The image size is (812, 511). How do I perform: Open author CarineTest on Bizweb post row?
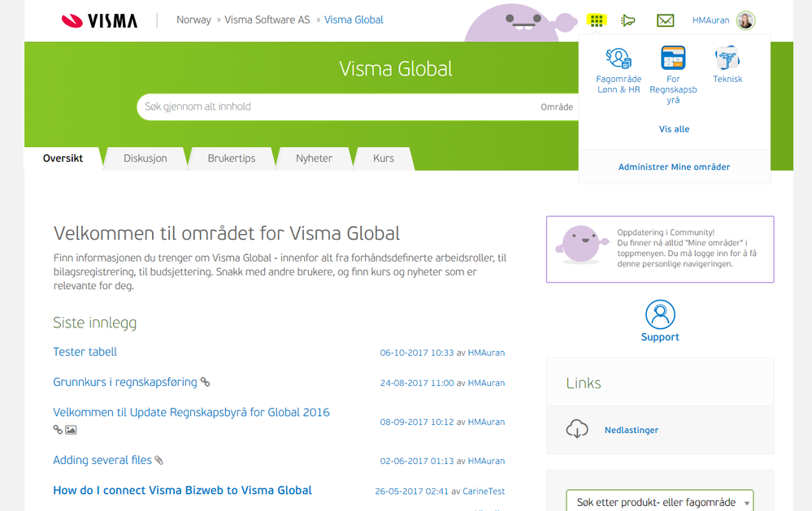point(484,492)
